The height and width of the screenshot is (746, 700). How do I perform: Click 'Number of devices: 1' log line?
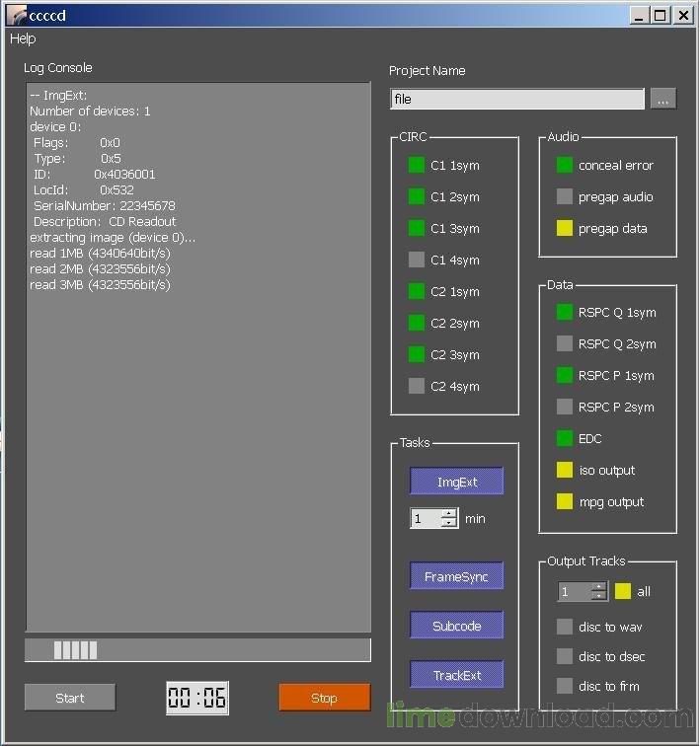(x=90, y=111)
